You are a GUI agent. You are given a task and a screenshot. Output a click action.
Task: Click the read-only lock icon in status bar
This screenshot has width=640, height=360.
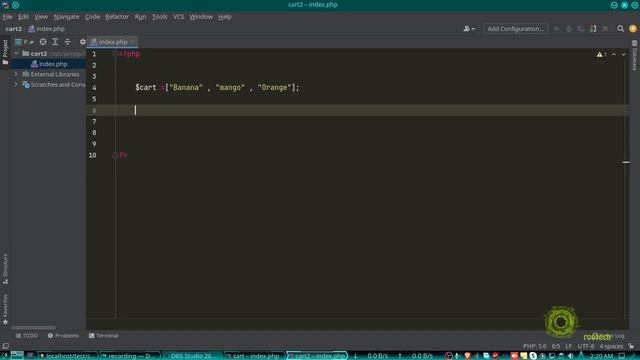coord(631,346)
